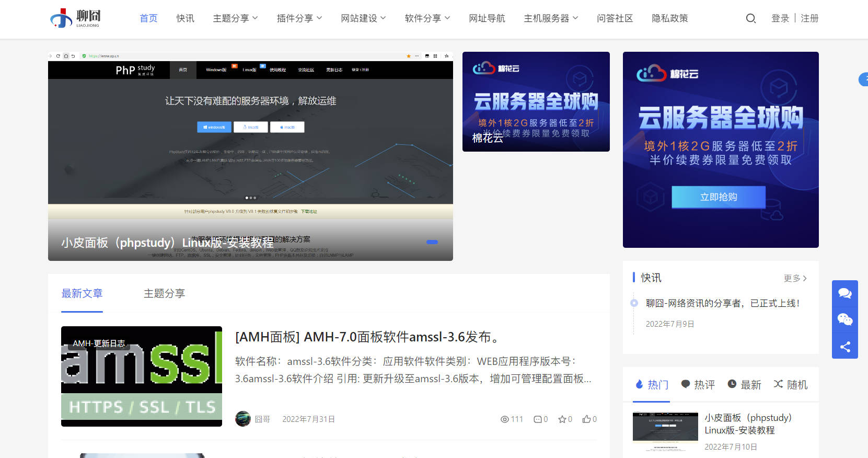Open the 登录 login link
This screenshot has width=868, height=458.
pyautogui.click(x=780, y=18)
